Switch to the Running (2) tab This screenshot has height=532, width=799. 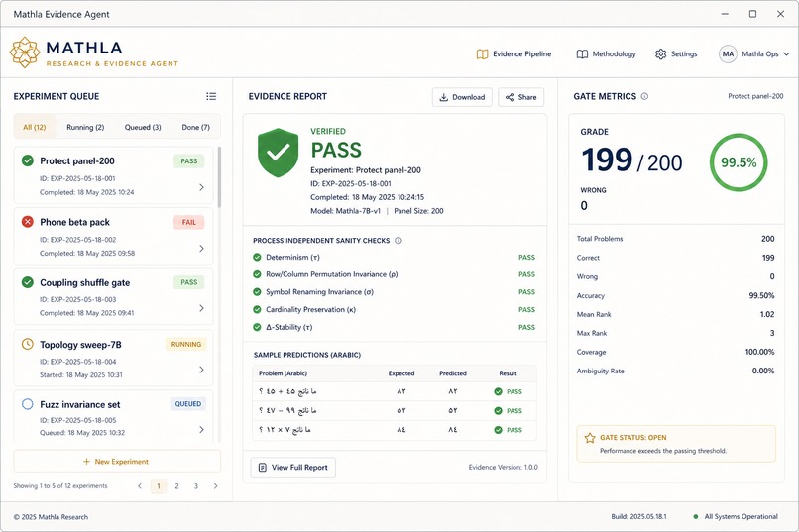[85, 127]
